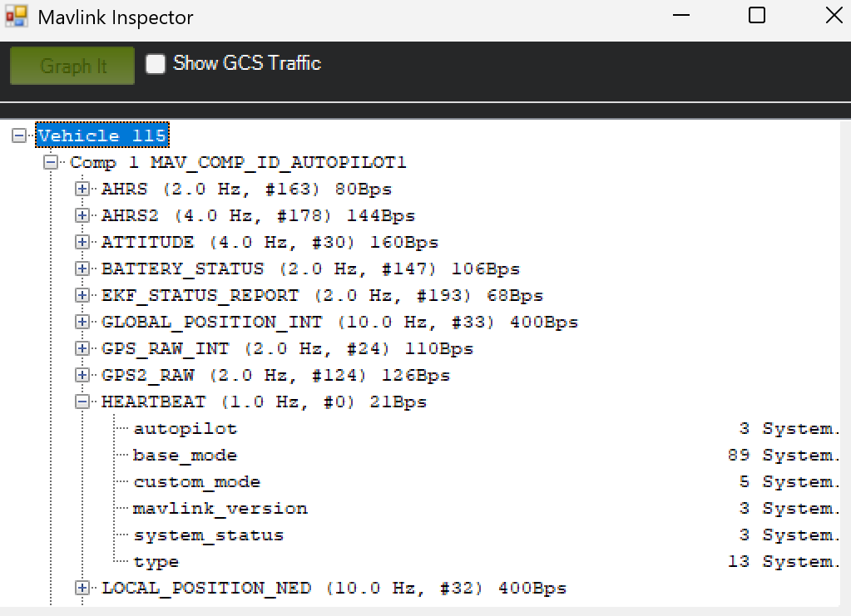Collapse the Comp 1 MAV_COMP_ID_AUTOPILOT1 node

[x=51, y=162]
